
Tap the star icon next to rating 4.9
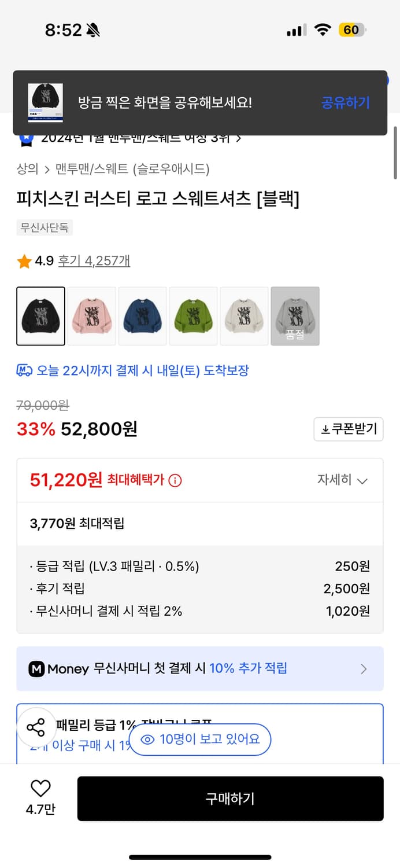(x=24, y=262)
